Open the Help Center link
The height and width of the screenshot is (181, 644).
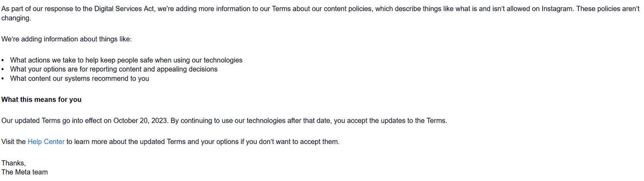pos(46,142)
